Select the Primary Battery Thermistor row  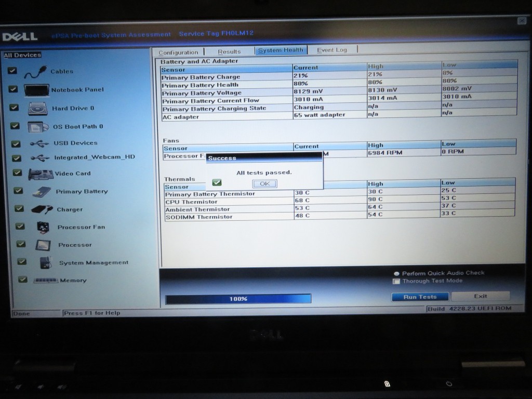coord(340,193)
